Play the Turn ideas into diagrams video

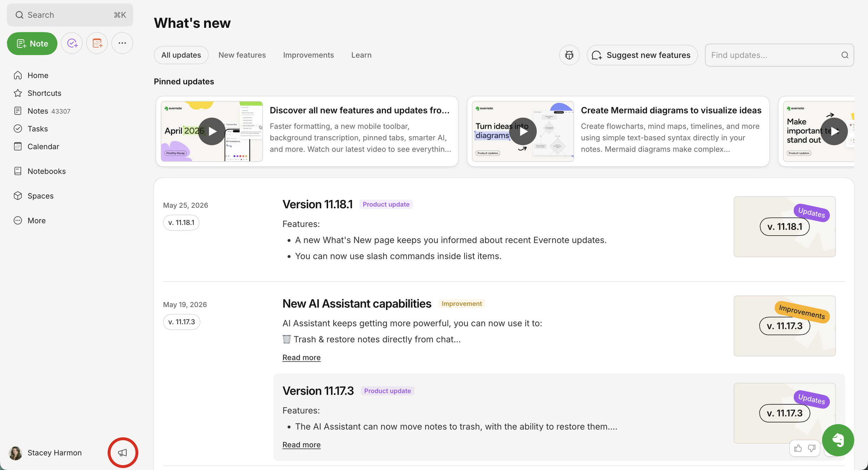point(523,131)
